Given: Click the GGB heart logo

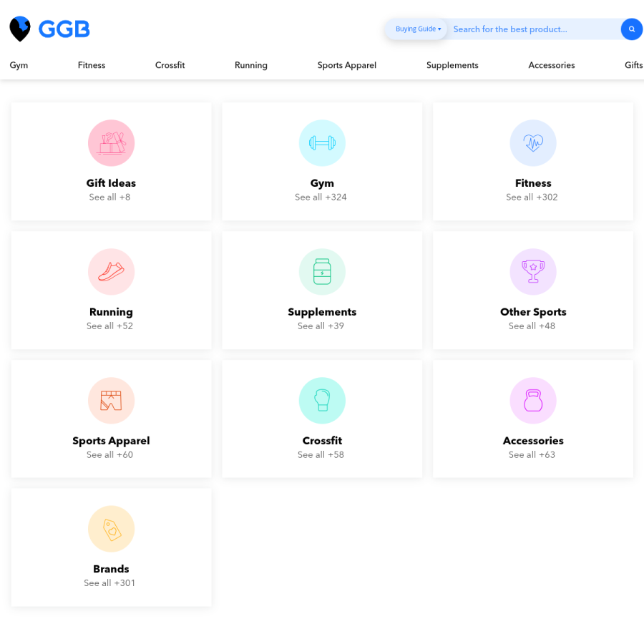Looking at the screenshot, I should [20, 29].
